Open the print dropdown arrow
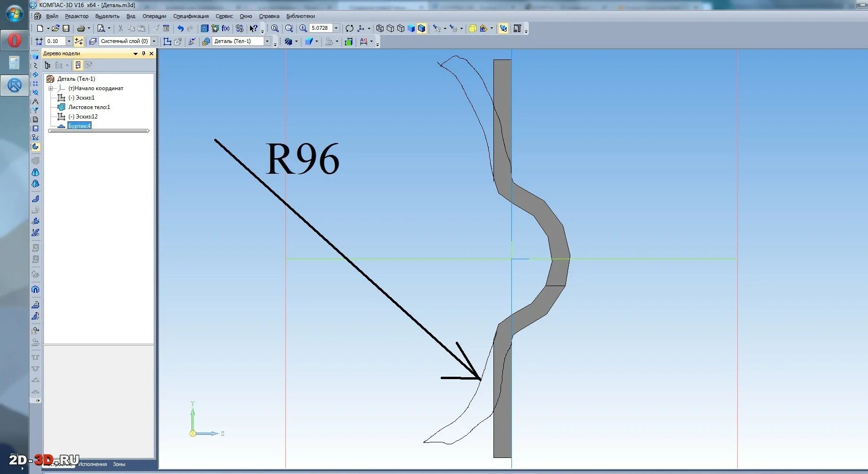 pyautogui.click(x=89, y=28)
